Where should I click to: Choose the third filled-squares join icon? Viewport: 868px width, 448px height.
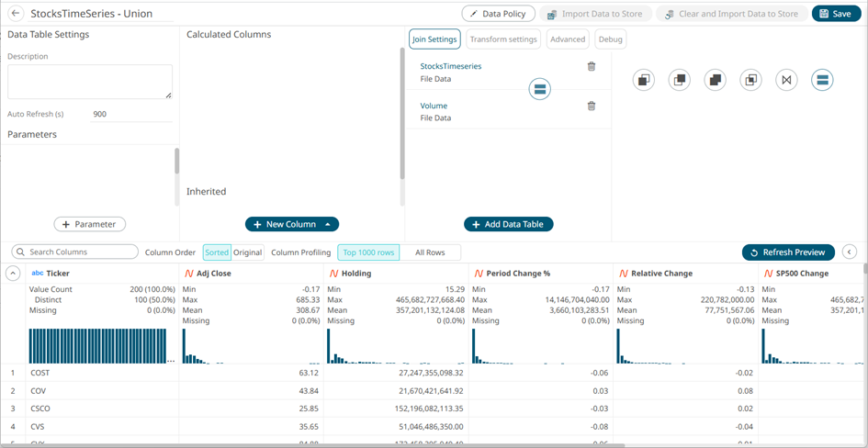[715, 80]
